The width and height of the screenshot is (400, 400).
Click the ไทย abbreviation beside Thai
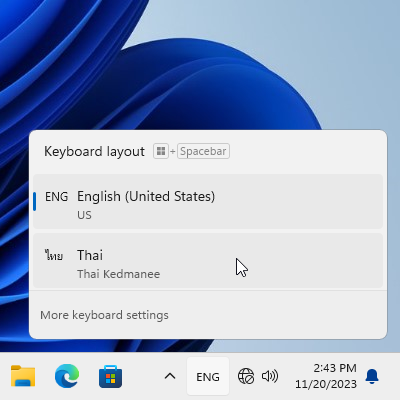click(x=54, y=255)
